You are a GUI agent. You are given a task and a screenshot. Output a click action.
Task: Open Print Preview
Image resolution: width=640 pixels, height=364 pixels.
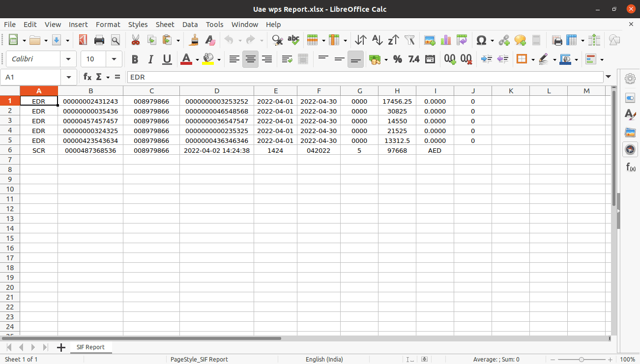click(x=116, y=40)
